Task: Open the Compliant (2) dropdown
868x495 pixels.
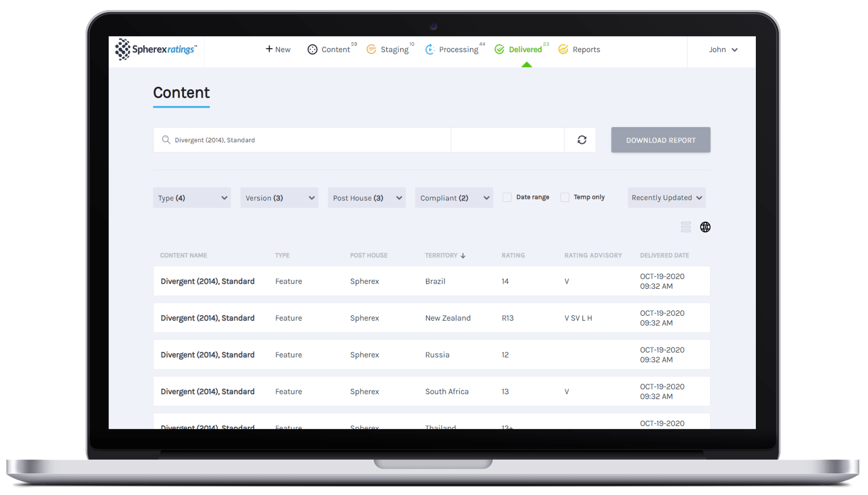Action: pos(454,198)
